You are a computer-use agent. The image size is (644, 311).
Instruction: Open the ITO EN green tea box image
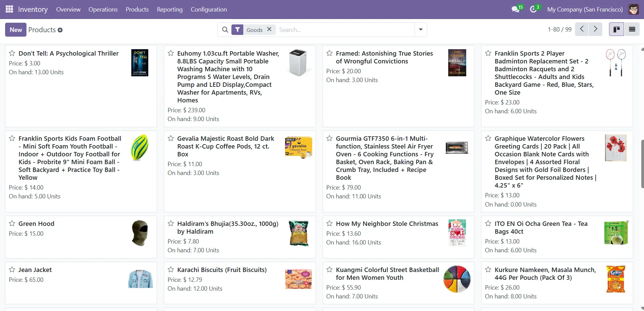tap(616, 233)
